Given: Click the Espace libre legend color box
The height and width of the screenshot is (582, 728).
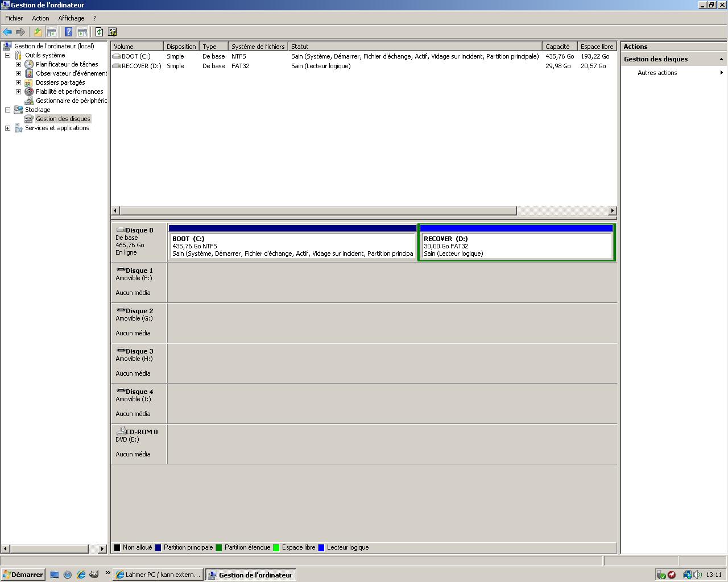Looking at the screenshot, I should [276, 547].
